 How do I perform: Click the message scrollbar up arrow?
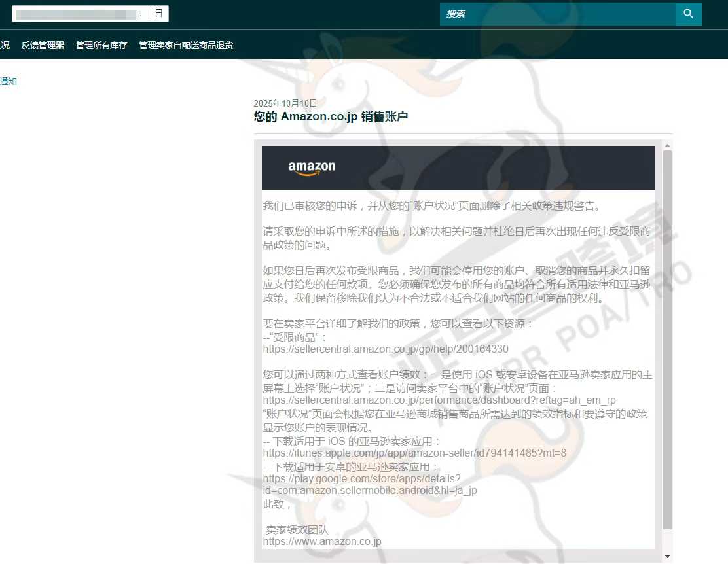[x=667, y=145]
